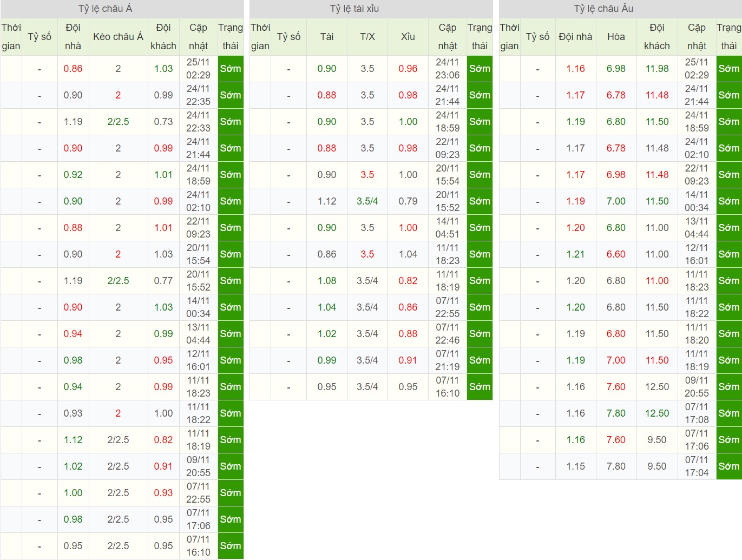The width and height of the screenshot is (742, 560).
Task: Click 2/2.5 handicap in châu Á 24/11 22:33 row
Action: point(118,122)
